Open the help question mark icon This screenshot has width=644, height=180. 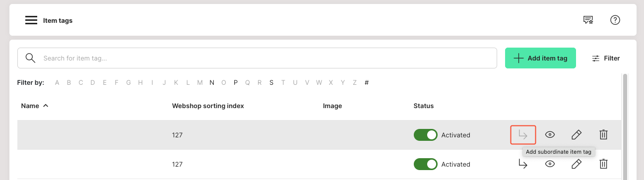point(615,20)
